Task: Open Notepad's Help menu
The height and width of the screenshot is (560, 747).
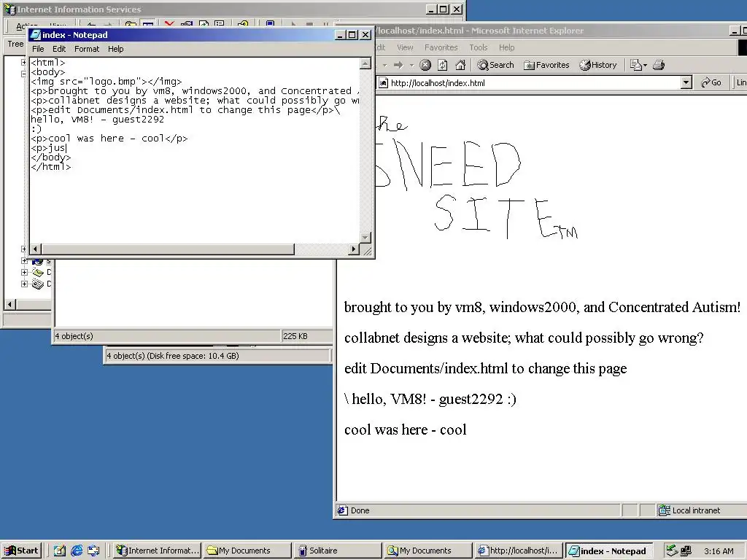Action: tap(115, 49)
